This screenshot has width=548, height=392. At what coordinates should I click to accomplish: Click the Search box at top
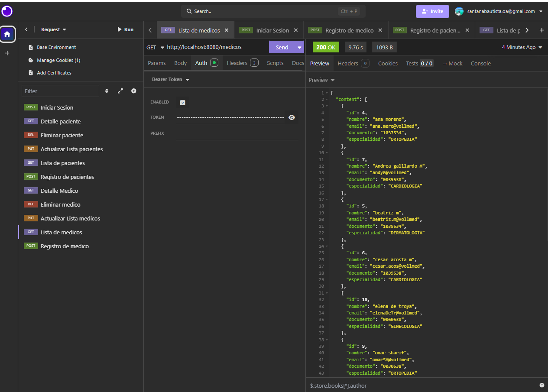(x=273, y=11)
